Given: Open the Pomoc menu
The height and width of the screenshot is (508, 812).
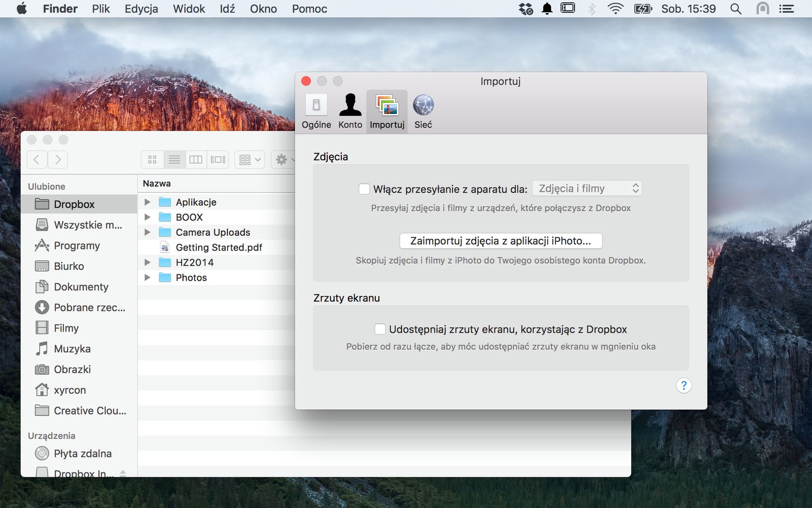Looking at the screenshot, I should click(309, 9).
